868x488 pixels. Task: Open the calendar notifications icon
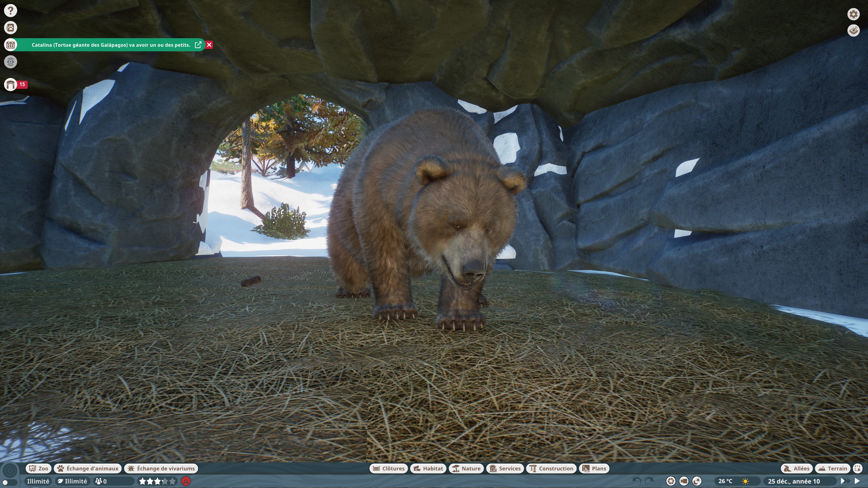(x=11, y=45)
